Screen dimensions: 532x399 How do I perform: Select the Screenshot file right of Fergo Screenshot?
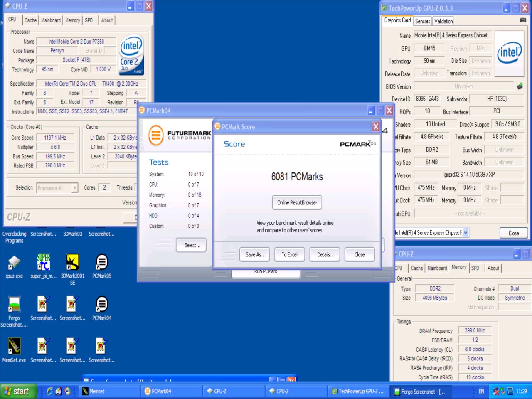coord(43,308)
